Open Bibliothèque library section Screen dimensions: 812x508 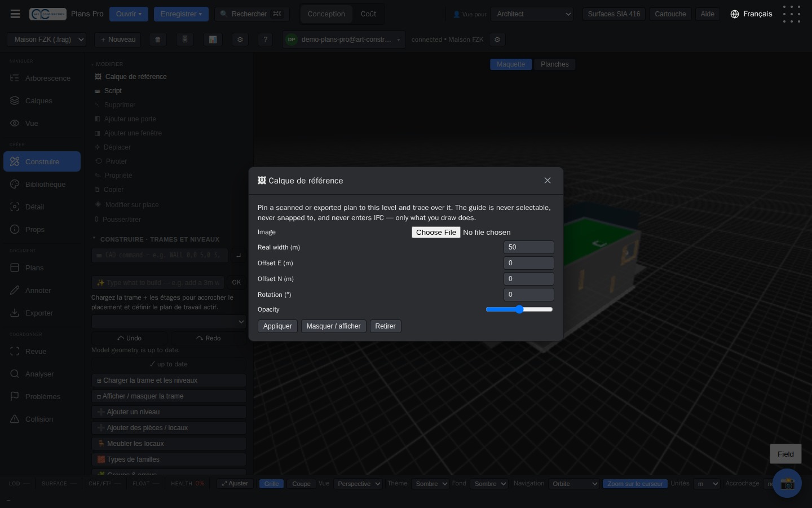point(42,185)
